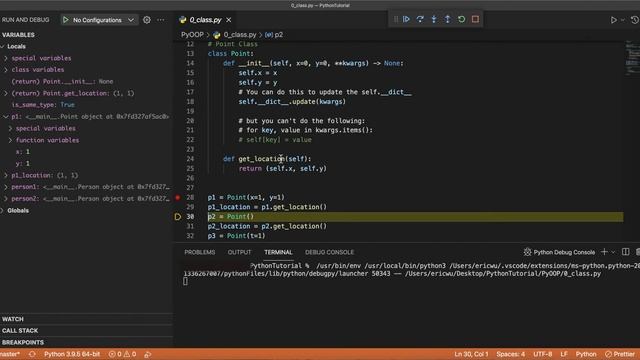Split the terminal panel
The height and width of the screenshot is (360, 640).
pos(625,252)
